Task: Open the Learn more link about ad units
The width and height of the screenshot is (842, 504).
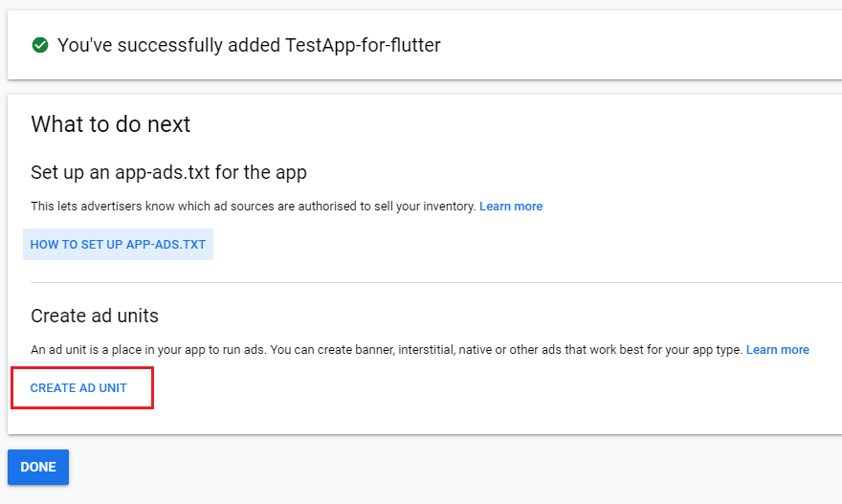Action: (778, 349)
